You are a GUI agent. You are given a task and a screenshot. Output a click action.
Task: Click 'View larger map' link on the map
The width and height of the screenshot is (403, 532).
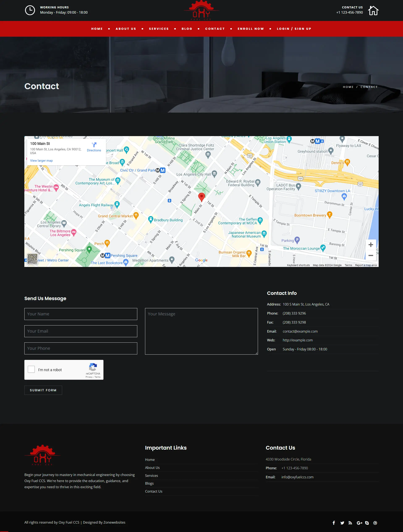coord(42,160)
